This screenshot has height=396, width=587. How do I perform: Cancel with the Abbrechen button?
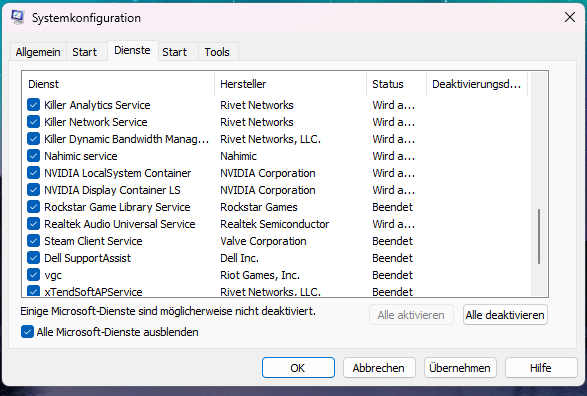tap(379, 368)
